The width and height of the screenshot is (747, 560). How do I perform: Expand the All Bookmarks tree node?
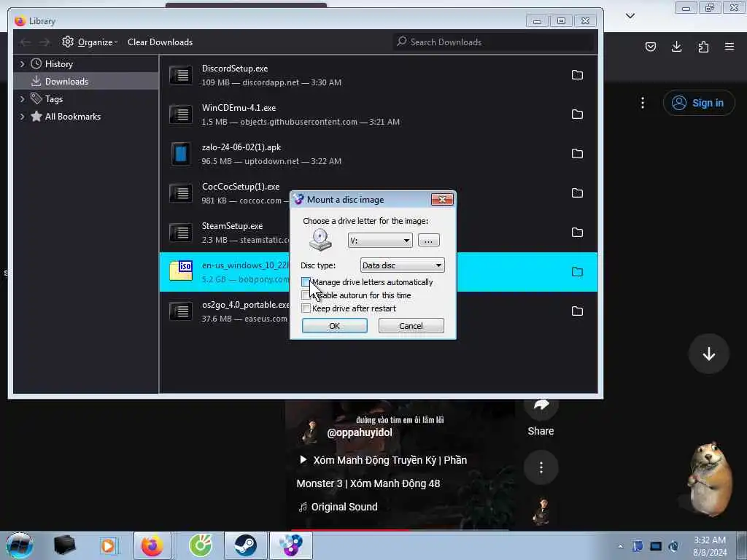coord(22,116)
